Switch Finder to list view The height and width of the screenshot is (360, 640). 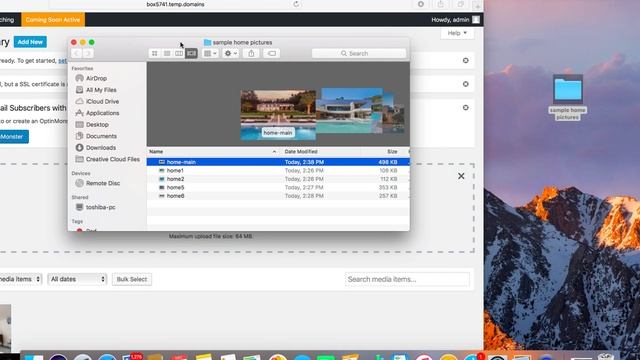click(167, 53)
